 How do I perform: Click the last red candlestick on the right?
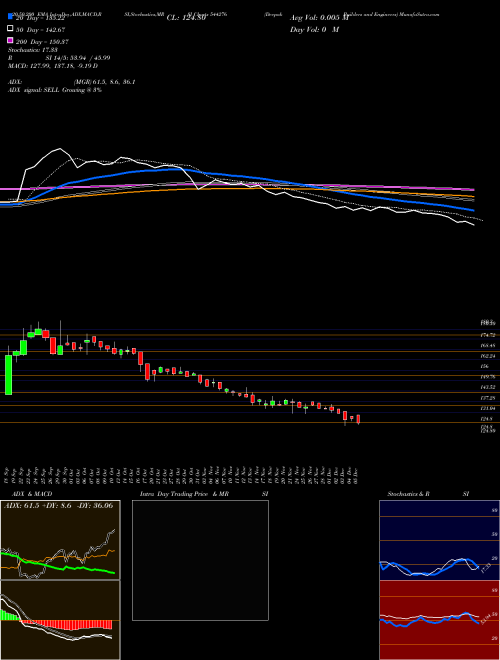[x=358, y=419]
